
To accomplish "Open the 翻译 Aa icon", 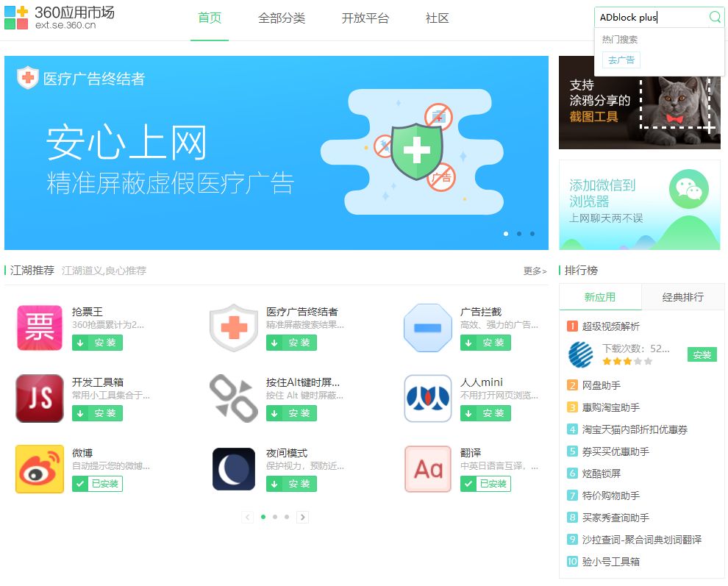I will point(427,469).
